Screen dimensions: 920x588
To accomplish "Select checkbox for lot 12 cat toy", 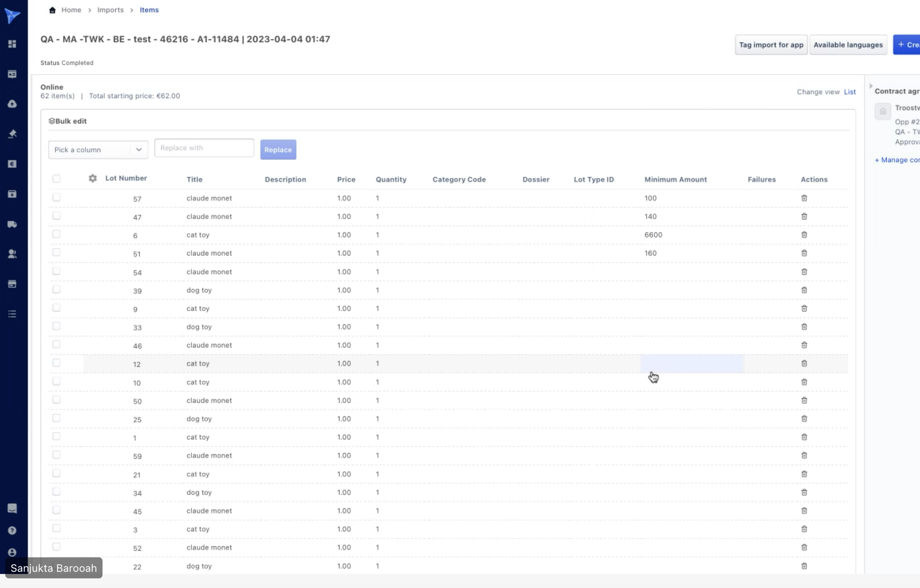I will [57, 363].
